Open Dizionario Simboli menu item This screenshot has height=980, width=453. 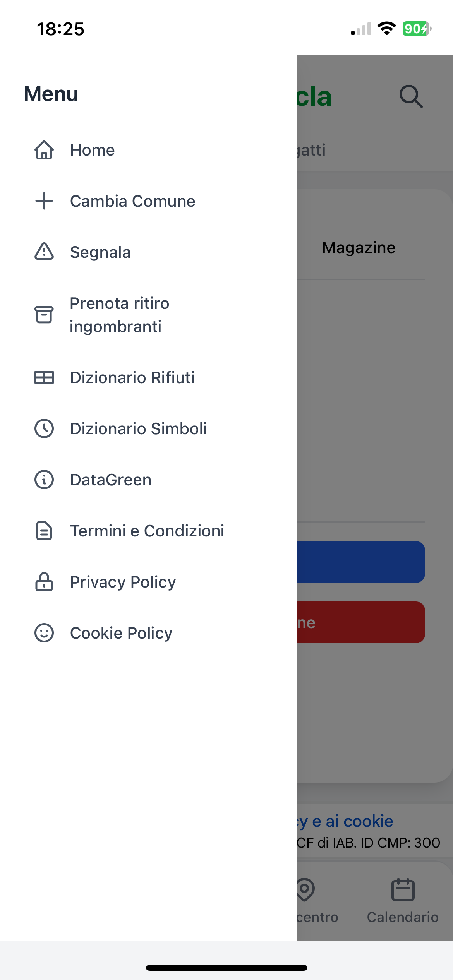point(138,428)
